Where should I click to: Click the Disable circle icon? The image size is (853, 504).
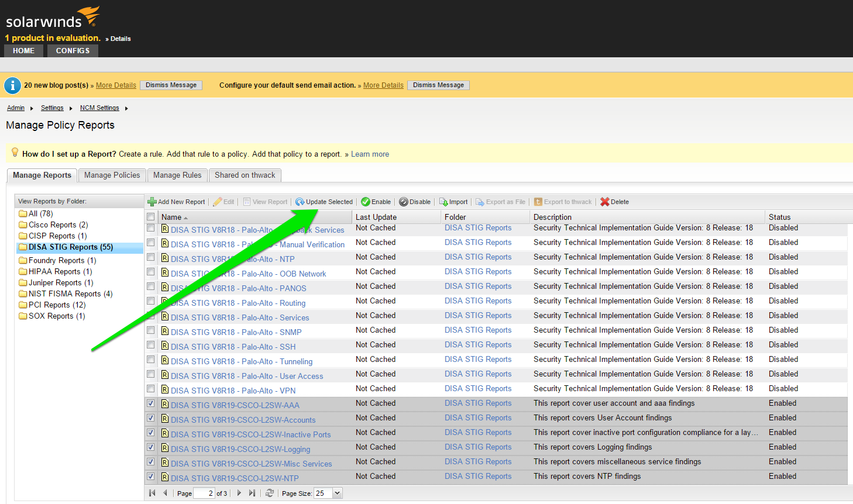click(x=404, y=202)
